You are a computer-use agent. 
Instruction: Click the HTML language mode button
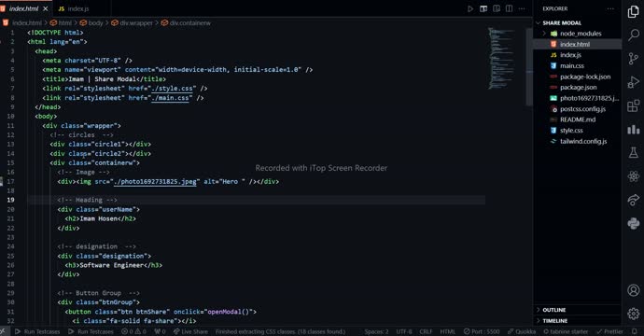(447, 331)
